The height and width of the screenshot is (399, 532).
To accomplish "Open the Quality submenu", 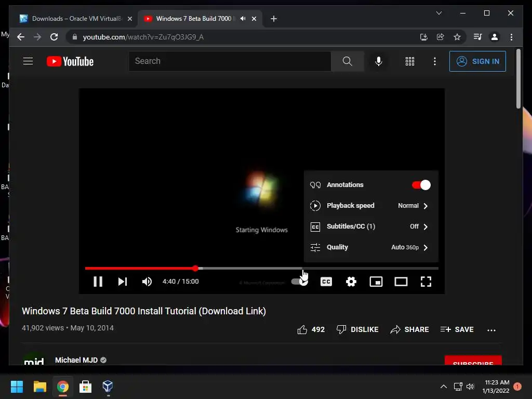I will (371, 247).
